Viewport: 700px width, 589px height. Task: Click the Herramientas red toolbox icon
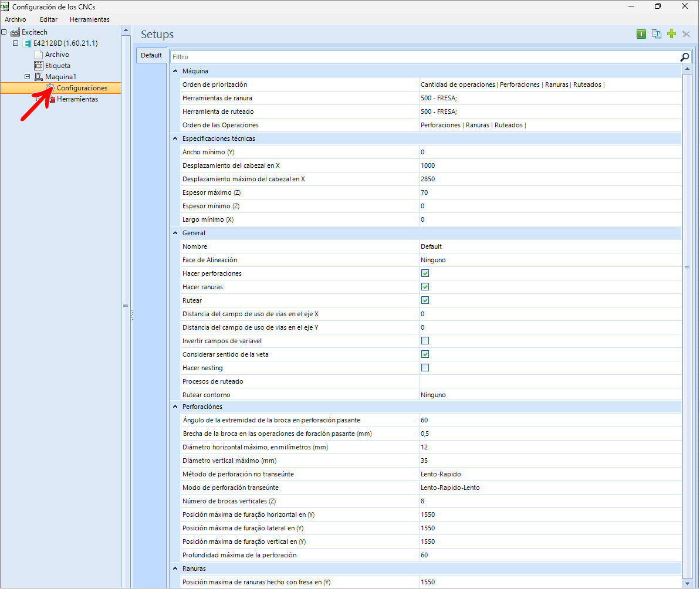point(52,99)
